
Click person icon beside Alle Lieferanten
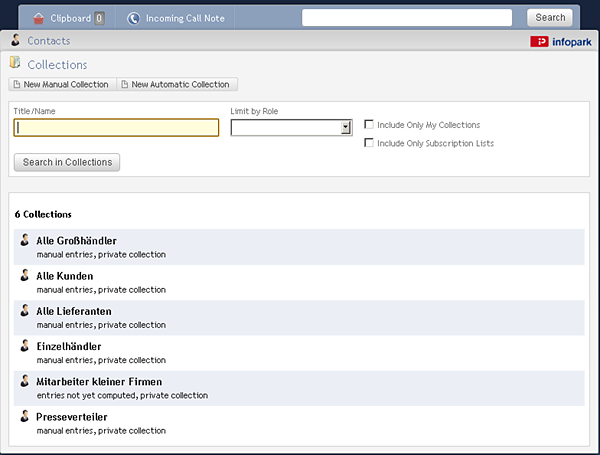24,310
